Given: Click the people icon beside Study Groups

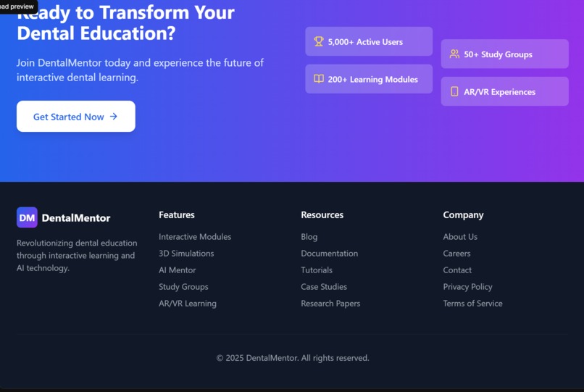Looking at the screenshot, I should coord(454,54).
